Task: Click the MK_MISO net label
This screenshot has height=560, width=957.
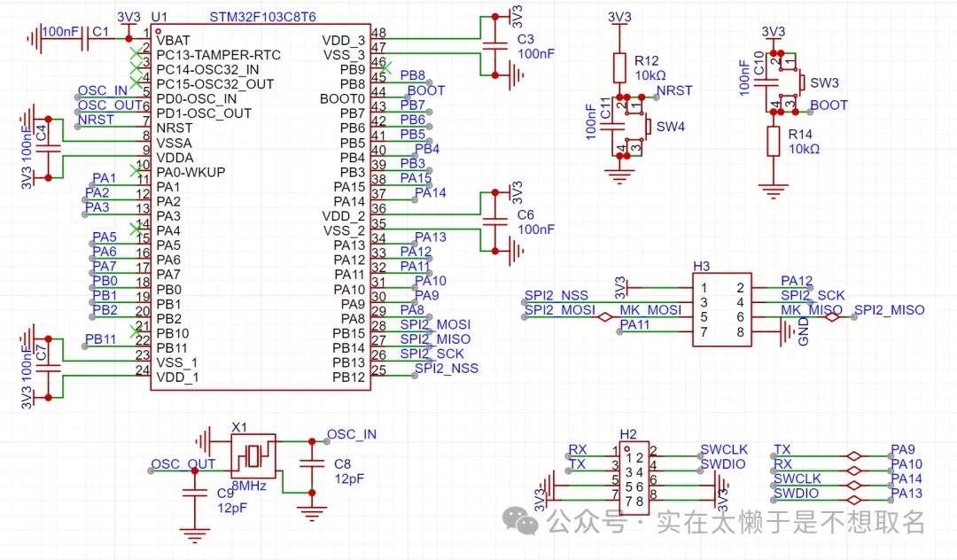Action: coord(812,309)
